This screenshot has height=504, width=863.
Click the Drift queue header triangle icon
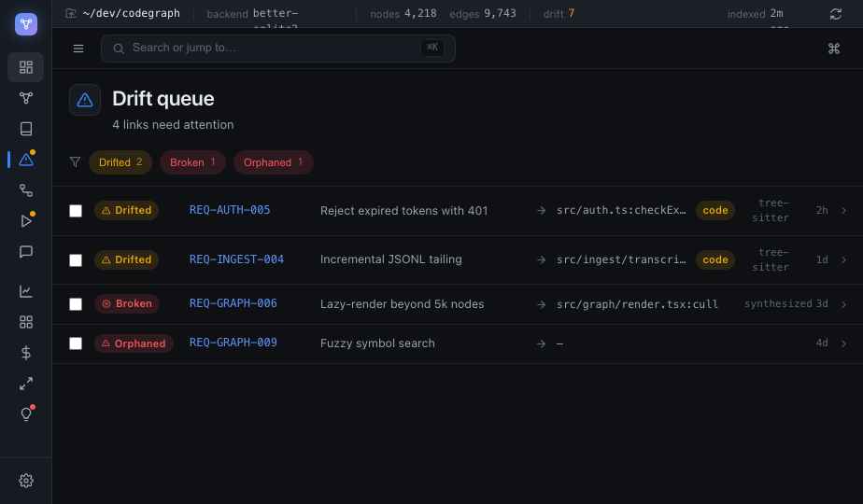coord(85,100)
